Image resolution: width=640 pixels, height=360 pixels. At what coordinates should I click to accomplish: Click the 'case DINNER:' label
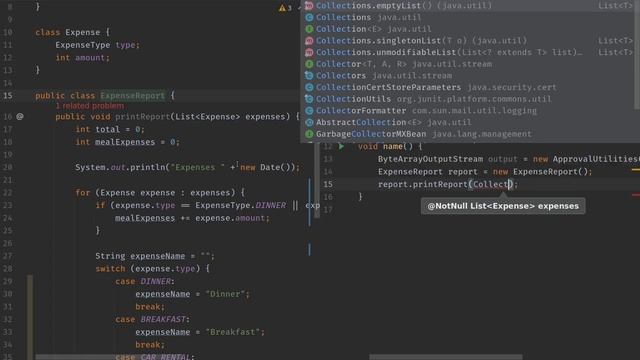pos(145,281)
